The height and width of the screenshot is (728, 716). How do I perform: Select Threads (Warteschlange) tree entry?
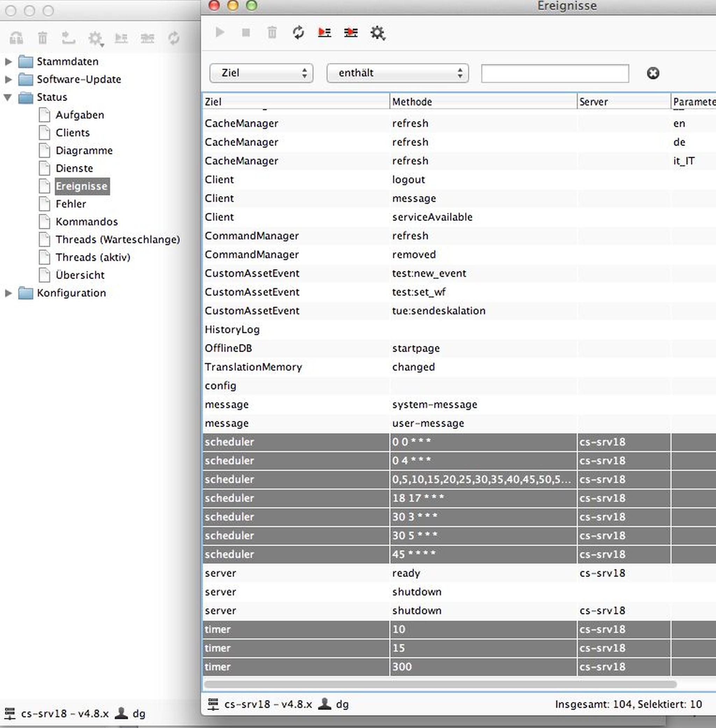point(117,239)
